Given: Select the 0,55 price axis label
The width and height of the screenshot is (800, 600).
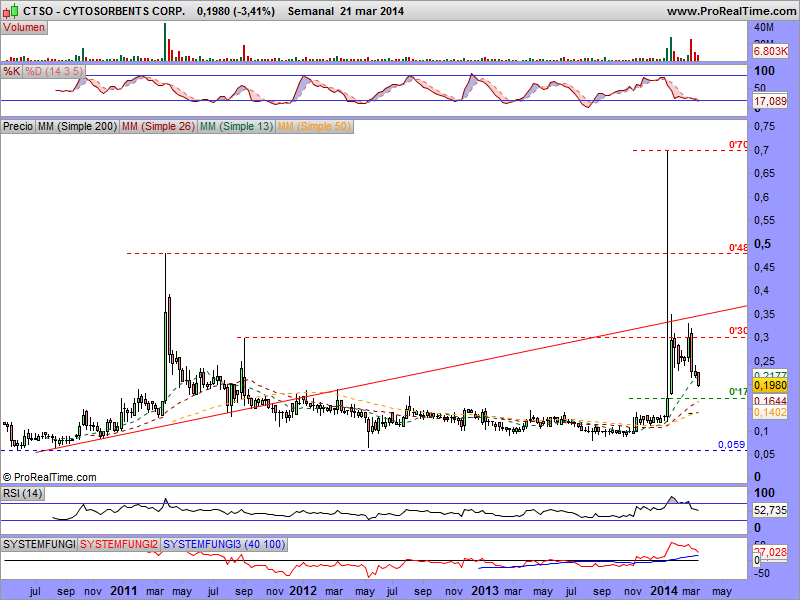Looking at the screenshot, I should [764, 220].
